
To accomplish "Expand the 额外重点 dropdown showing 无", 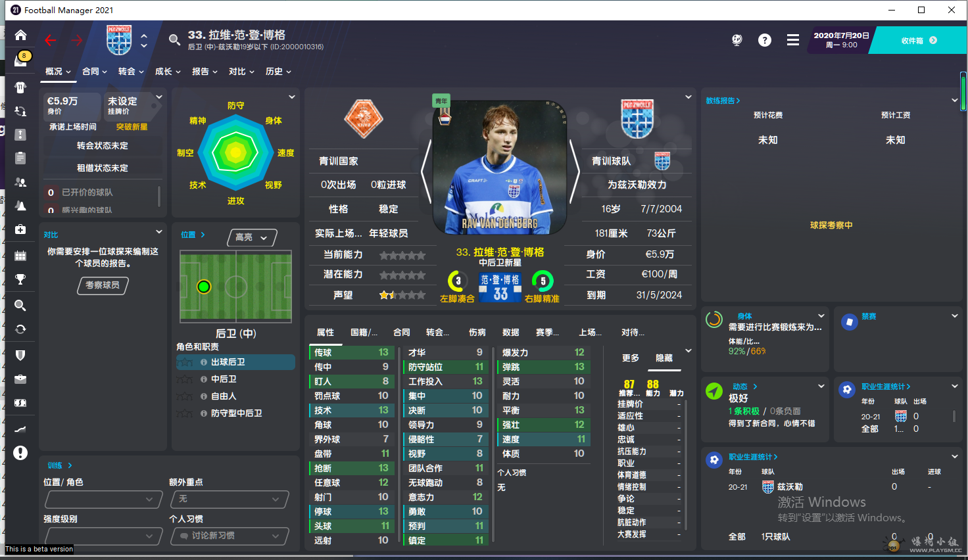I will pyautogui.click(x=230, y=500).
